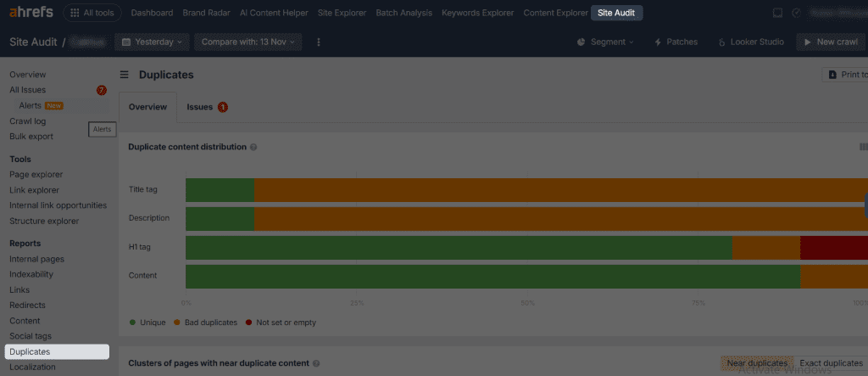Open Redirects report
Viewport: 868px width, 376px height.
[27, 305]
